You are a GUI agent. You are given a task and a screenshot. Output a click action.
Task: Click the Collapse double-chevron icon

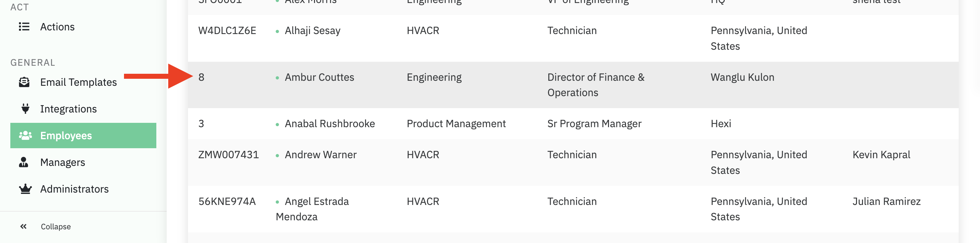[x=24, y=227]
